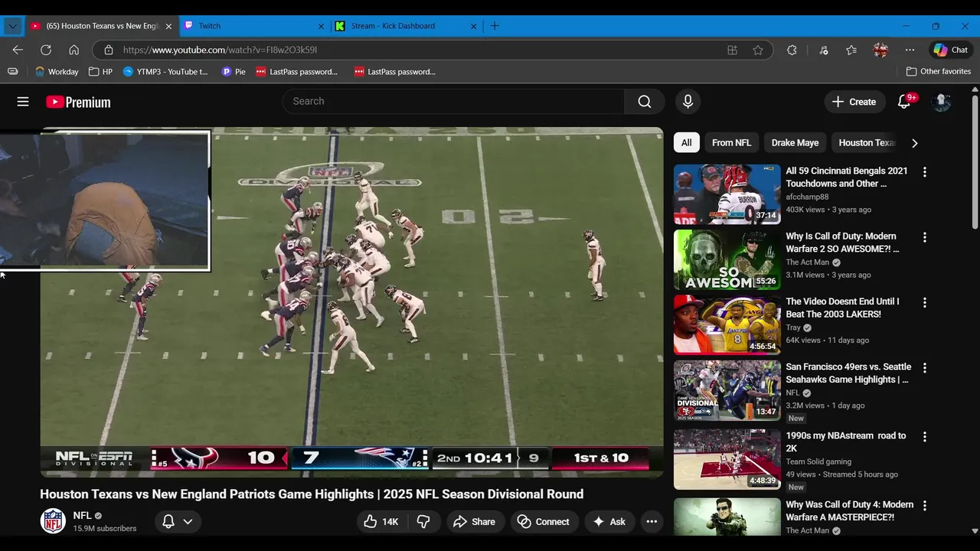
Task: Open 1990s my NBAstream thumbnail
Action: 727,459
